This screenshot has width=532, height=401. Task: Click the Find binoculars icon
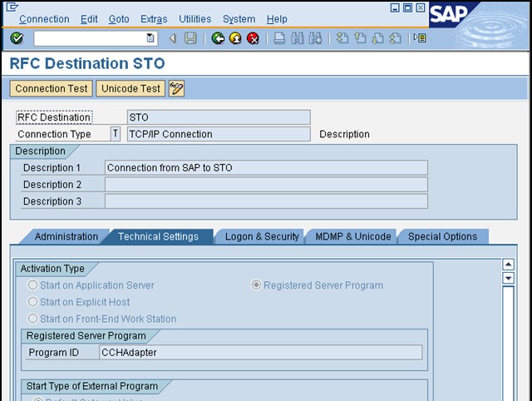point(298,38)
